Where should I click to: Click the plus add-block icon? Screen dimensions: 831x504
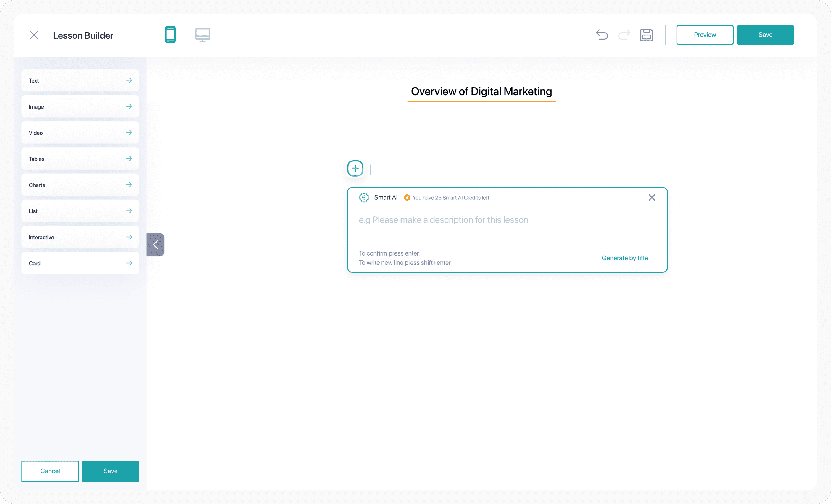coord(355,168)
